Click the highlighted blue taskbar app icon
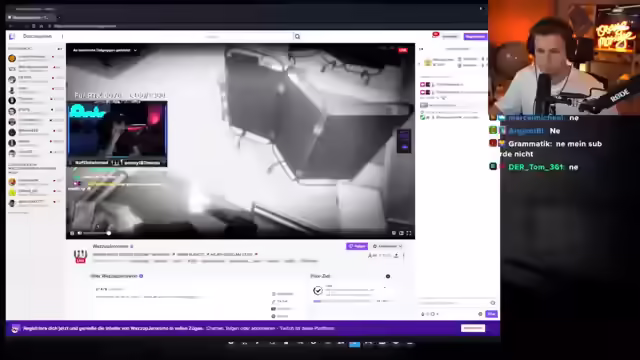Viewport: 640px width, 360px height. (x=354, y=343)
